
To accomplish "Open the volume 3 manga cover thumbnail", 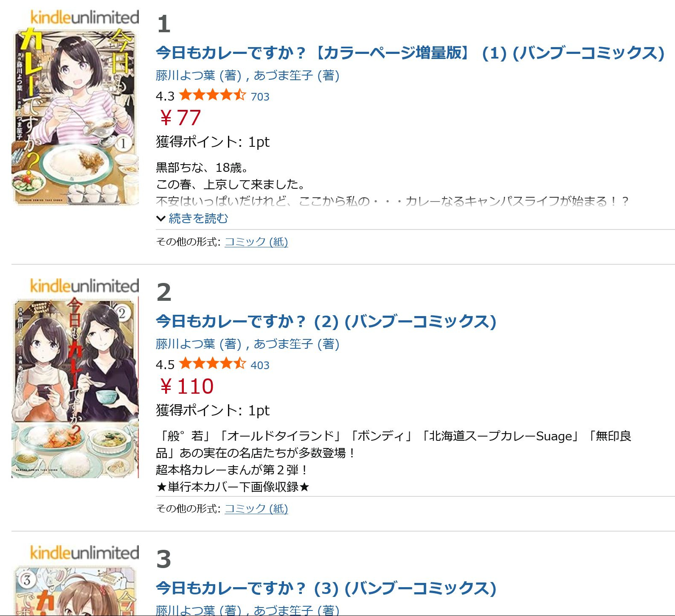I will (75, 590).
